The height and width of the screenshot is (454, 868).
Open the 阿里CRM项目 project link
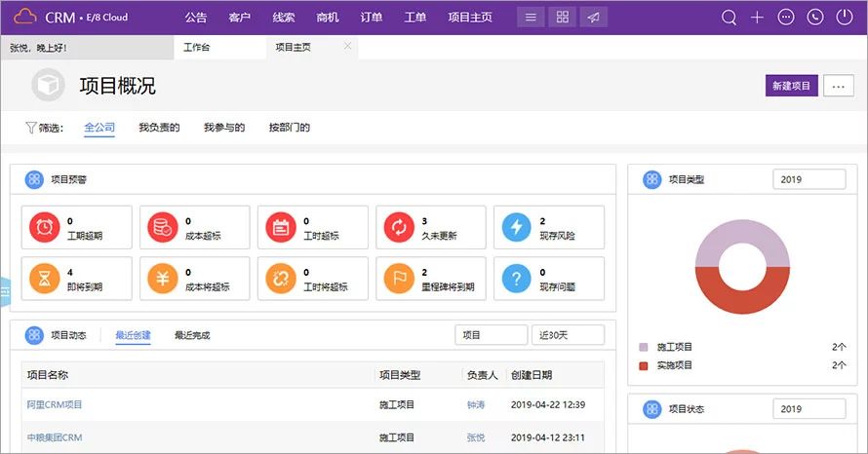55,404
